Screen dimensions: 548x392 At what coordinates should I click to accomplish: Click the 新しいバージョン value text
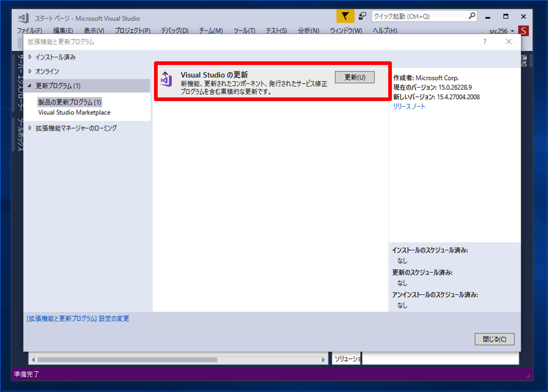click(458, 97)
